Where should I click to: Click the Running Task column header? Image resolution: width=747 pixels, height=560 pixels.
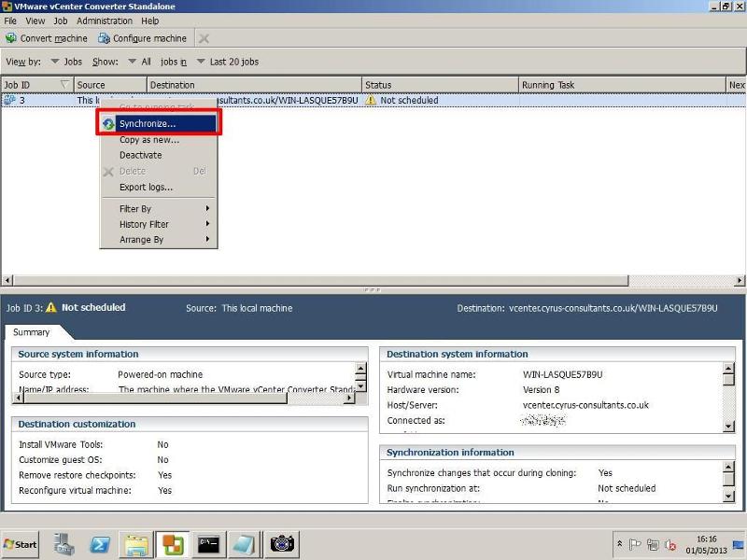(622, 85)
